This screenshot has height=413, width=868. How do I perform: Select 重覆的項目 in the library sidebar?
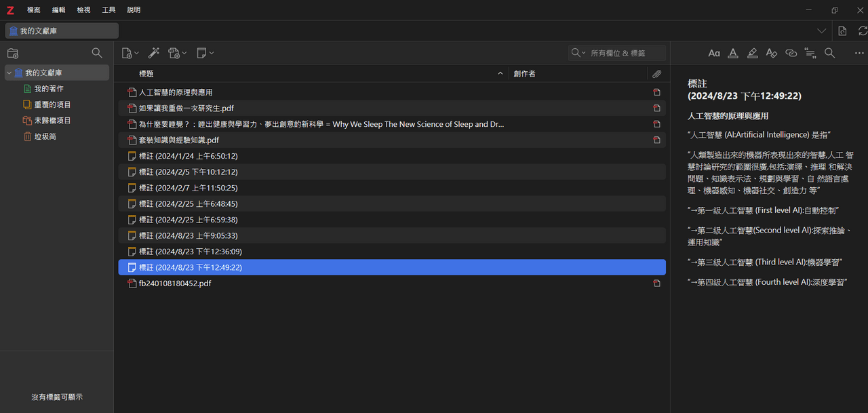tap(53, 104)
